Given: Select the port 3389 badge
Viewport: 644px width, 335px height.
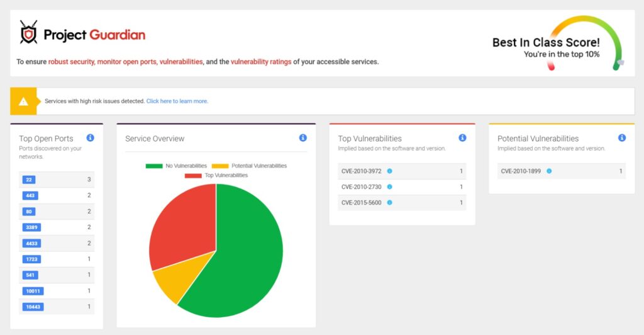Looking at the screenshot, I should tap(31, 227).
